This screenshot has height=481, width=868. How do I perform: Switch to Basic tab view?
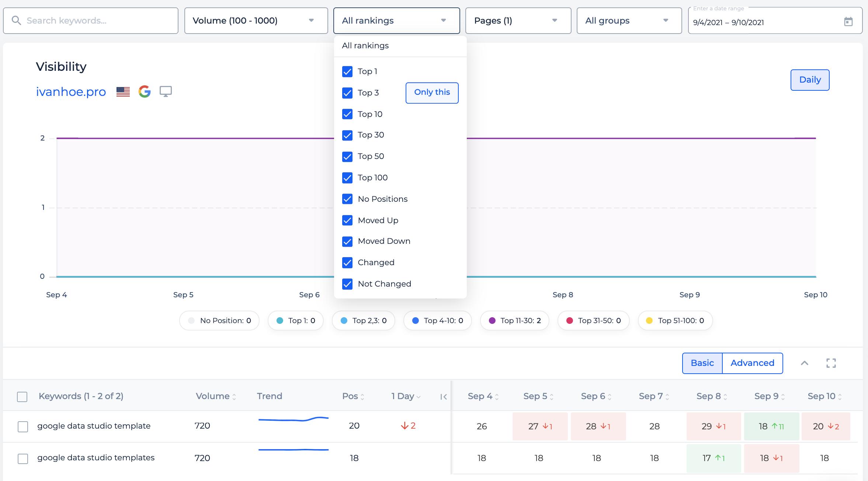pyautogui.click(x=702, y=363)
